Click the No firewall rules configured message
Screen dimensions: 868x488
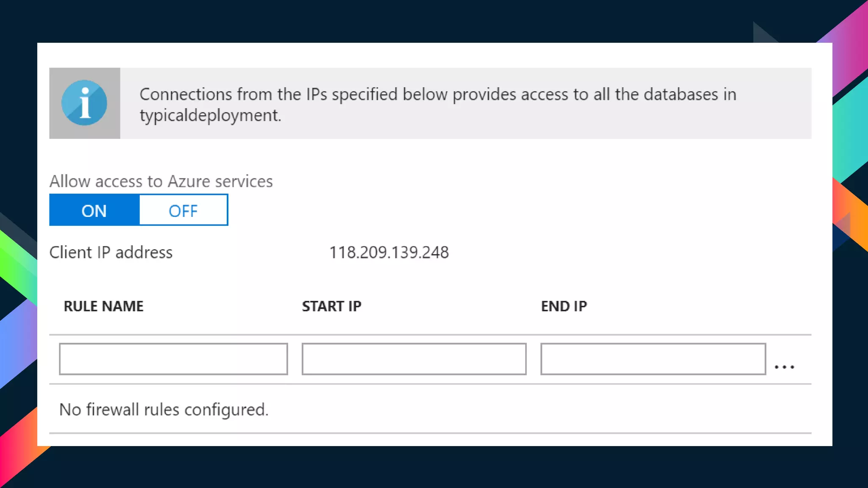[x=164, y=410]
